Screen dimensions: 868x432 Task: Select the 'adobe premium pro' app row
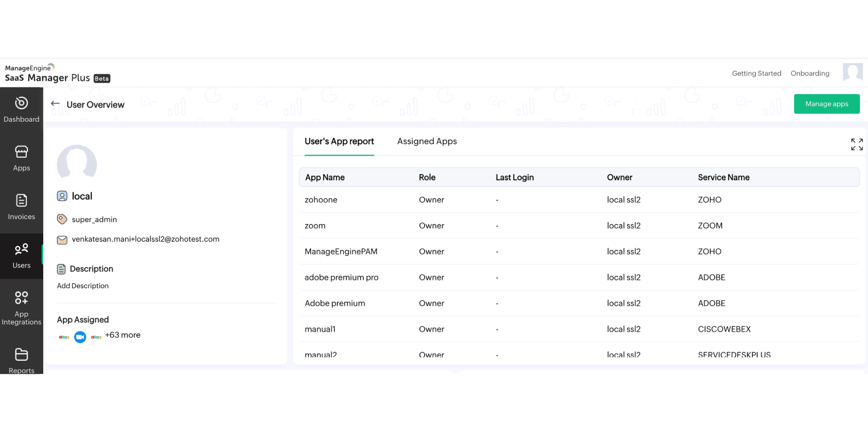579,277
